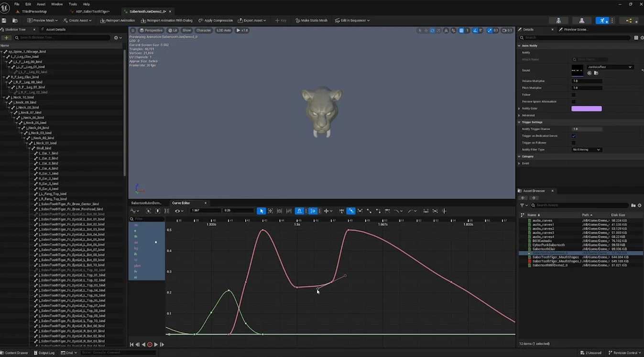Open the Notify Filter Type dropdown

point(587,150)
